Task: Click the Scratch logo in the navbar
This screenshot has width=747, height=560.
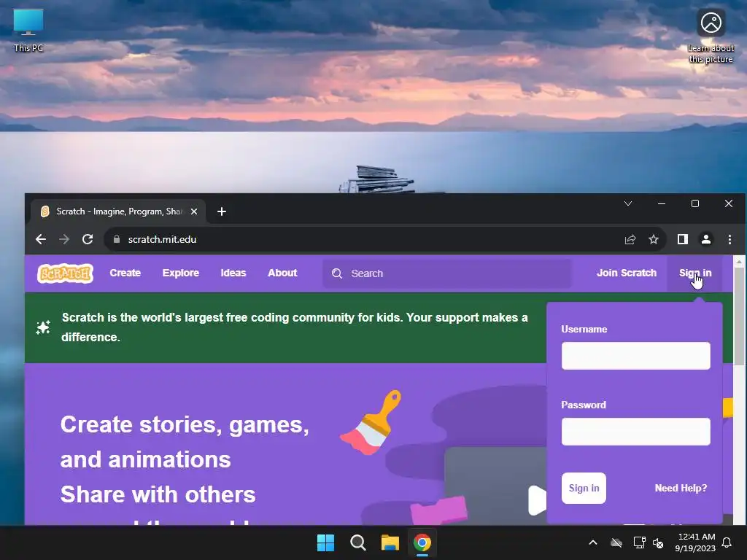Action: (65, 273)
